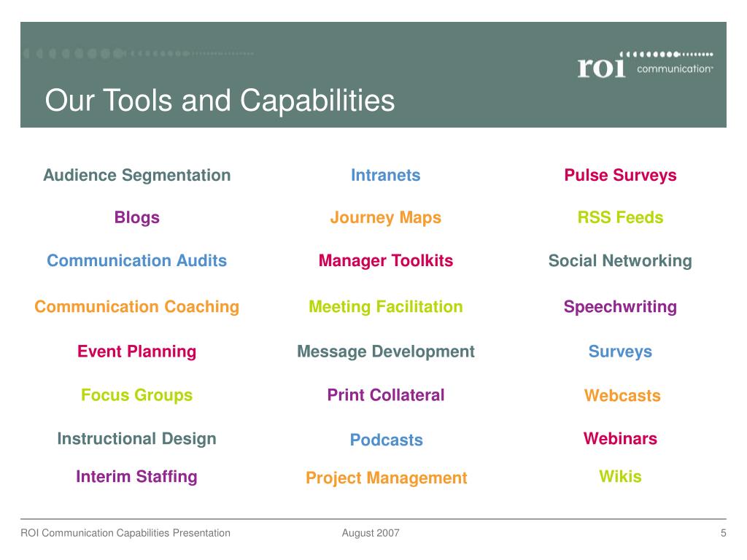
Task: Select the 'Event Planning' item
Action: (x=136, y=351)
